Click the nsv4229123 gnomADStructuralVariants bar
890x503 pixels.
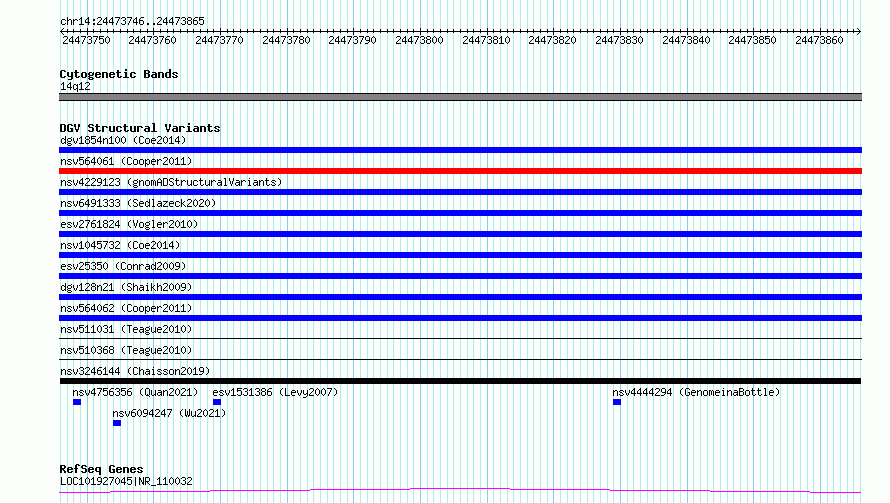[460, 192]
